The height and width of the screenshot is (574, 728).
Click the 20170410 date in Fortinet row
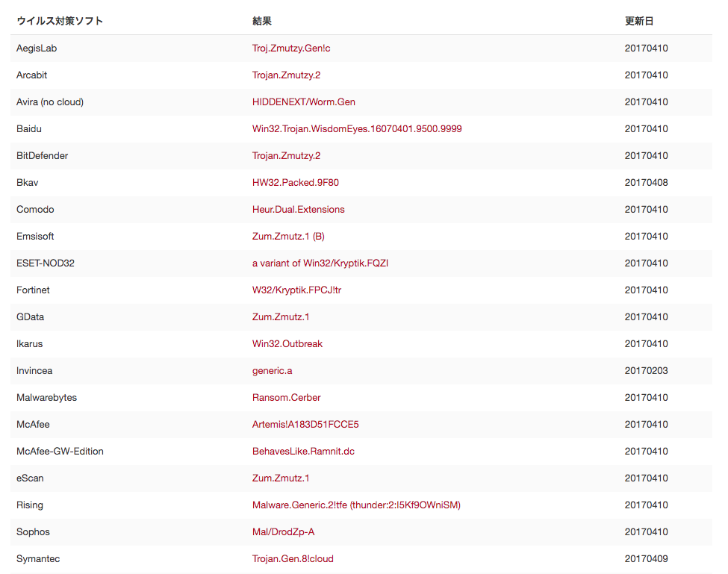pos(647,290)
